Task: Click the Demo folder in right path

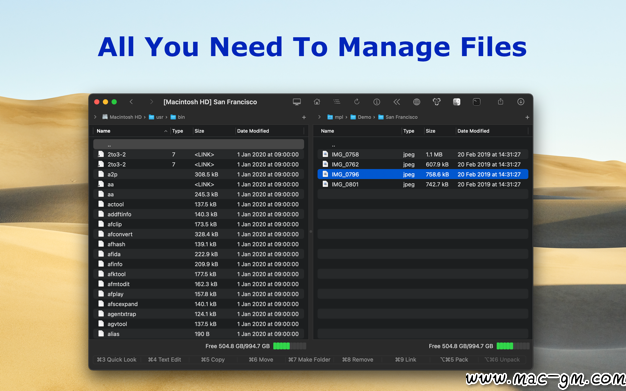Action: [x=361, y=117]
